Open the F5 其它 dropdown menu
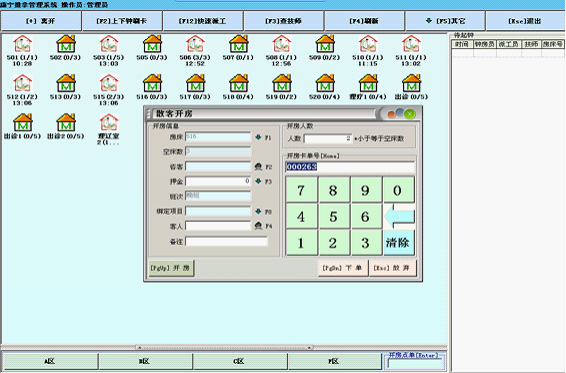The image size is (566, 373). click(x=445, y=21)
